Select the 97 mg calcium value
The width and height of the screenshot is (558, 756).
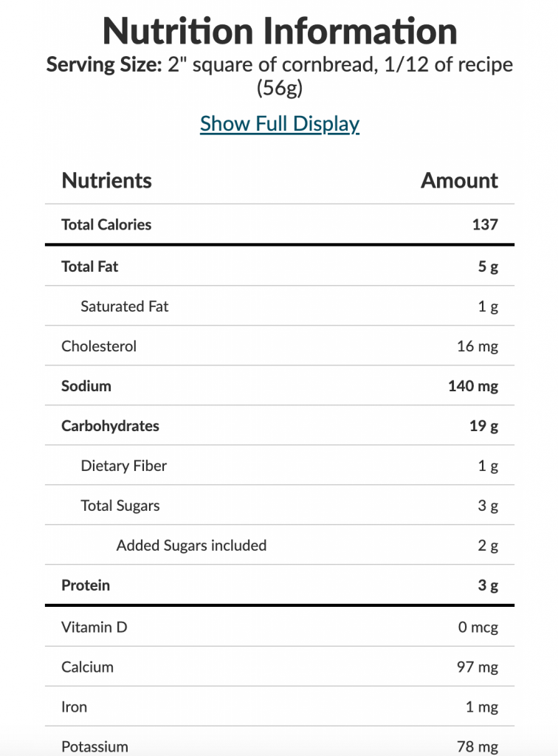(x=478, y=667)
